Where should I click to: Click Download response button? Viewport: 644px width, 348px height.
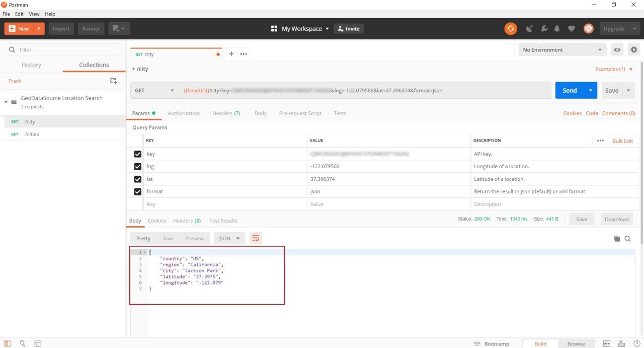coord(616,219)
